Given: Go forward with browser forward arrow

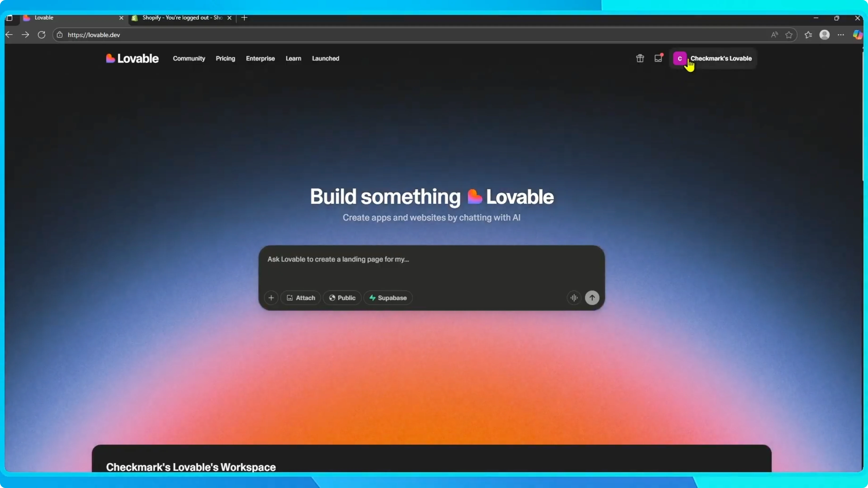Looking at the screenshot, I should 25,35.
